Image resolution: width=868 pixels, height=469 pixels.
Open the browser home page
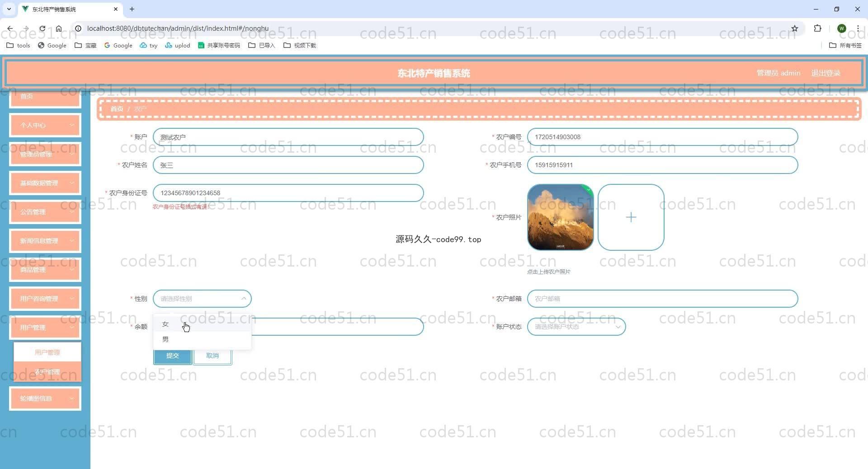pos(59,28)
